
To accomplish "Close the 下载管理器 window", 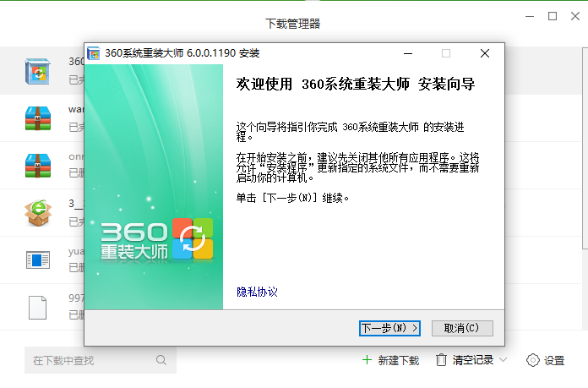I will [575, 16].
